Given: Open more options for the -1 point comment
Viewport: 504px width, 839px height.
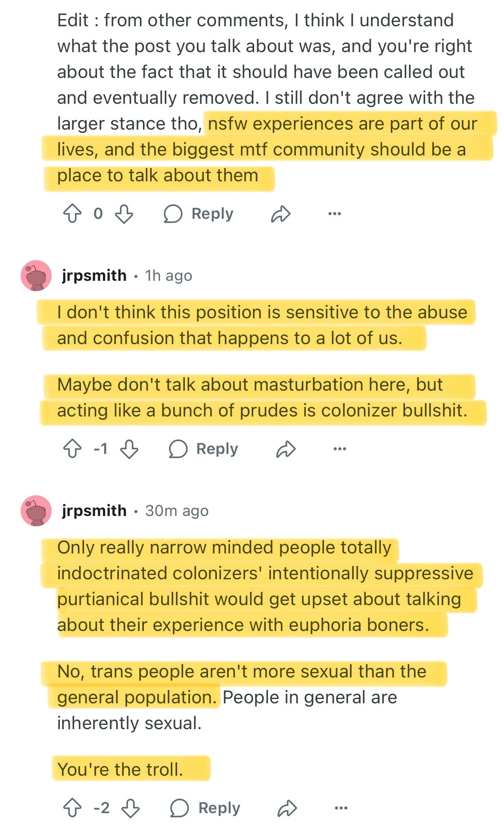Looking at the screenshot, I should pyautogui.click(x=340, y=449).
